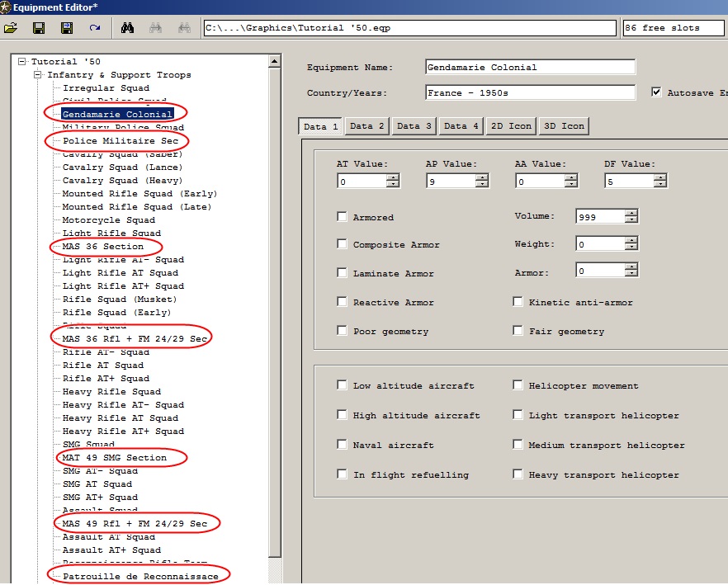This screenshot has width=728, height=585.
Task: Enable the In flight refuelling checkbox
Action: tap(343, 474)
